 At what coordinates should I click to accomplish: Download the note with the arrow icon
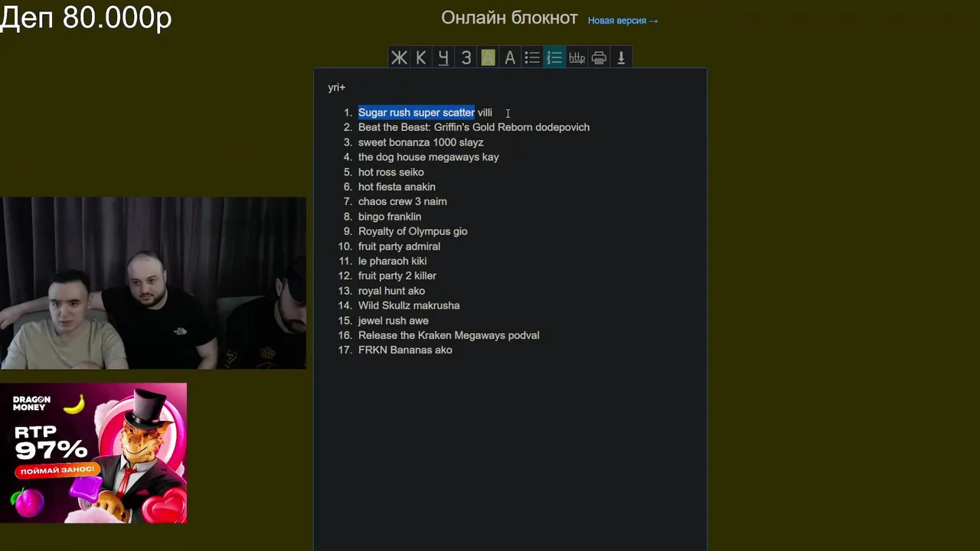(x=621, y=57)
